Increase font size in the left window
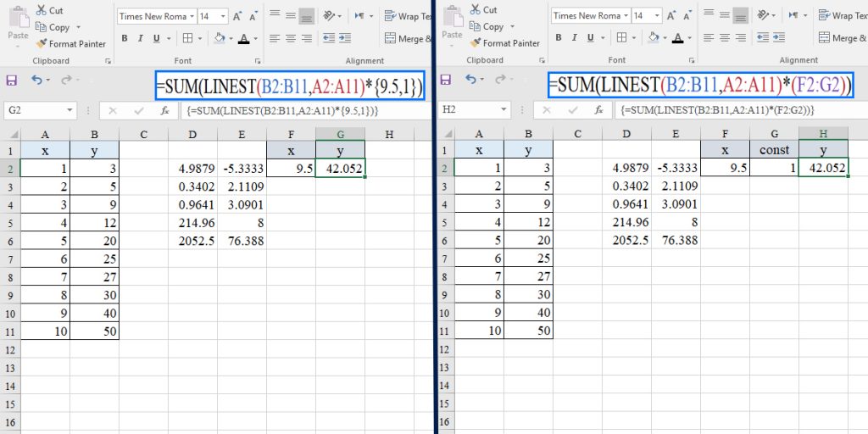 [237, 17]
